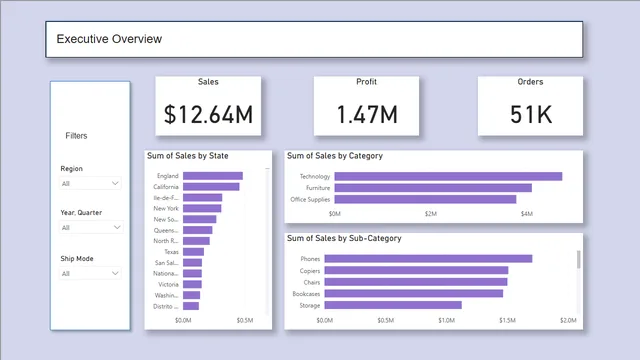Click the New York bar in Sales by State
Screen dimensions: 640x360
[x=202, y=209]
